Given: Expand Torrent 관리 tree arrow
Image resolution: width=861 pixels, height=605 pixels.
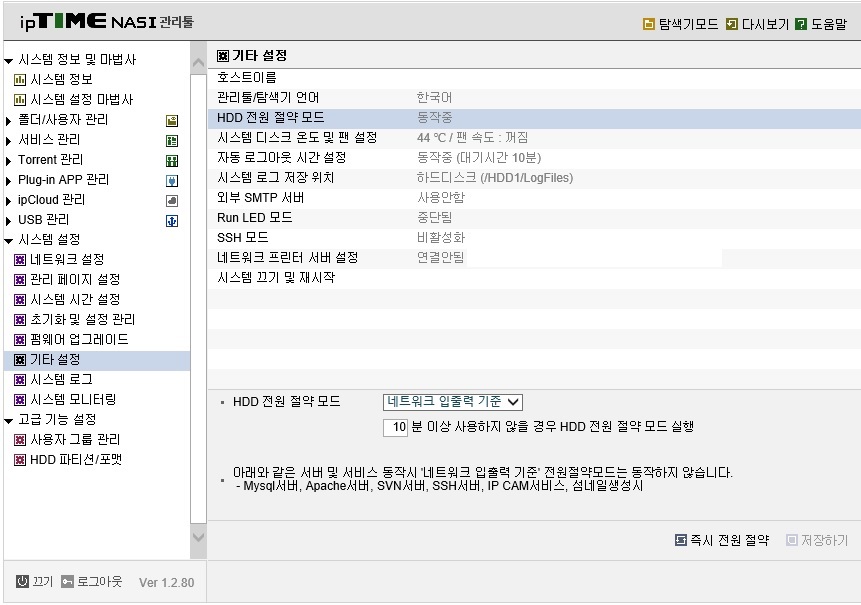Looking at the screenshot, I should tap(8, 161).
